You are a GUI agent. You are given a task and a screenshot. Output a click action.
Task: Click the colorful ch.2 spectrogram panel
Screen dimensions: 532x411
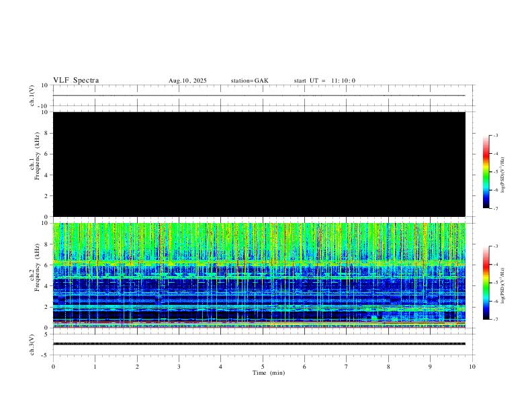pyautogui.click(x=259, y=275)
